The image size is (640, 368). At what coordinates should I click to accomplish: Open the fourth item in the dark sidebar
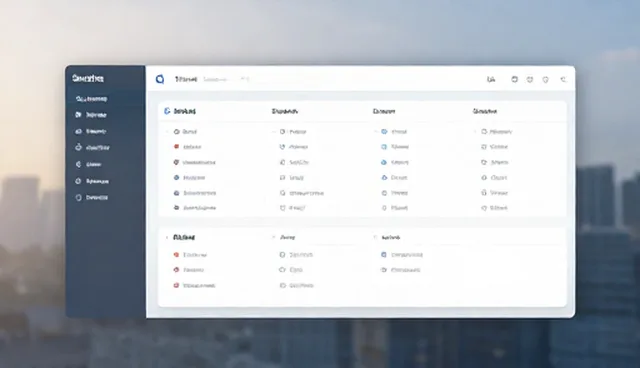point(92,148)
